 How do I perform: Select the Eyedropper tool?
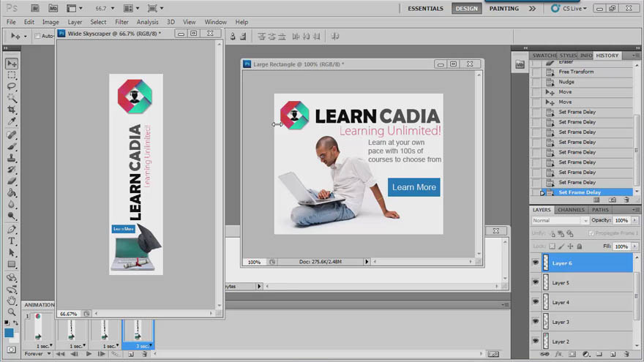pyautogui.click(x=12, y=121)
